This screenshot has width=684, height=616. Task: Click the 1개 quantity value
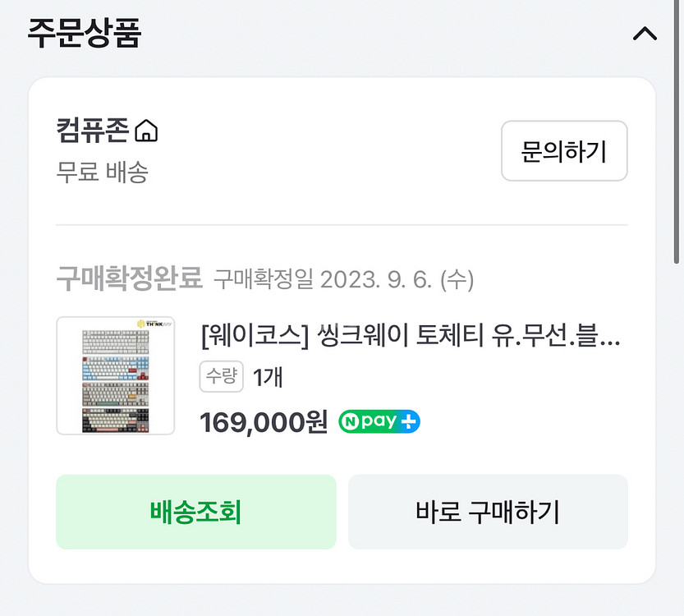click(x=265, y=377)
